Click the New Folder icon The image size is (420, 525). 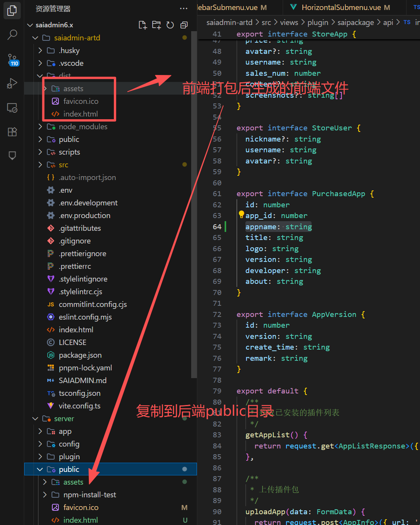156,25
